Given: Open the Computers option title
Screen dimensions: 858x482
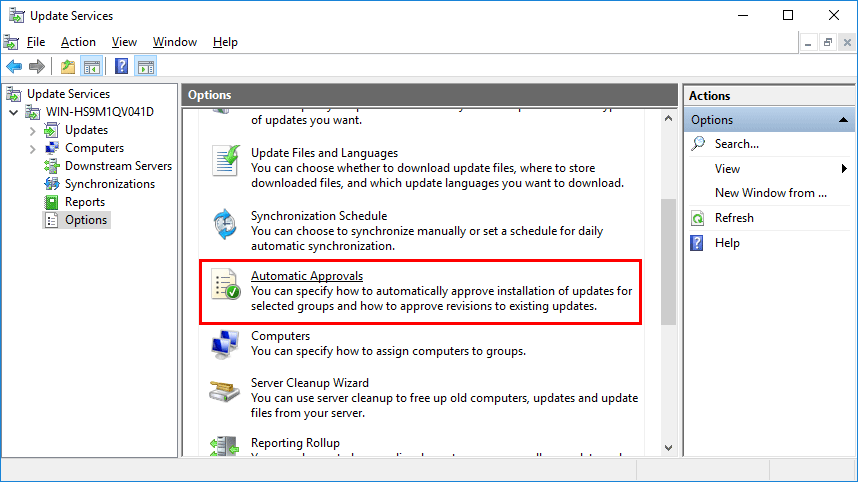Looking at the screenshot, I should [x=280, y=336].
